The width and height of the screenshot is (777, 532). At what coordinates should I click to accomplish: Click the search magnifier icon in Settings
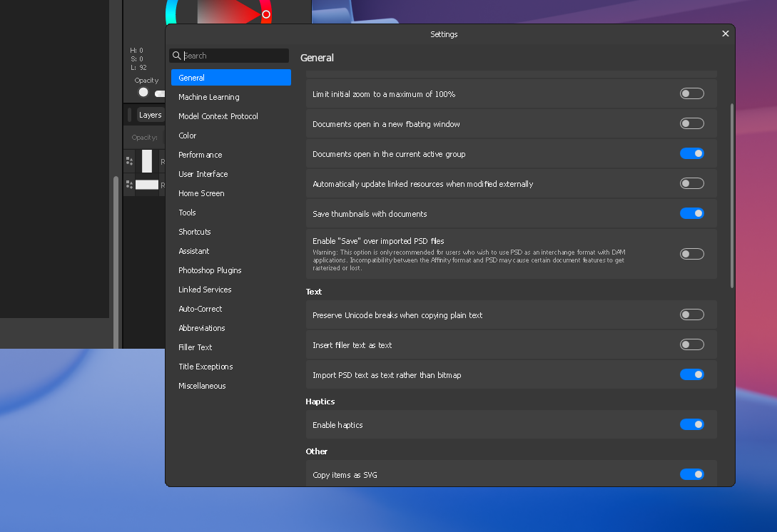[176, 56]
